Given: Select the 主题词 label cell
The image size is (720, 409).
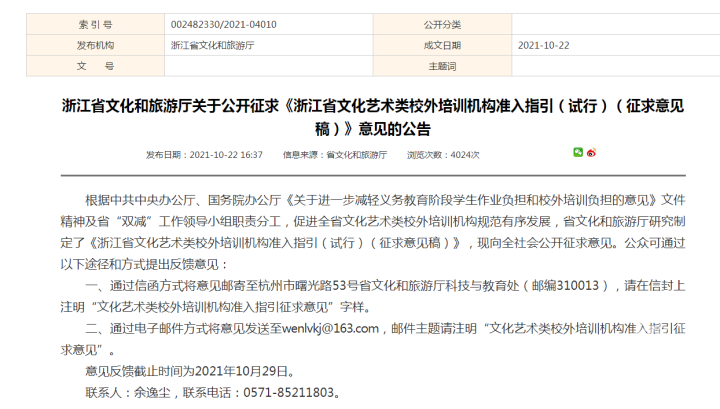Looking at the screenshot, I should (441, 66).
